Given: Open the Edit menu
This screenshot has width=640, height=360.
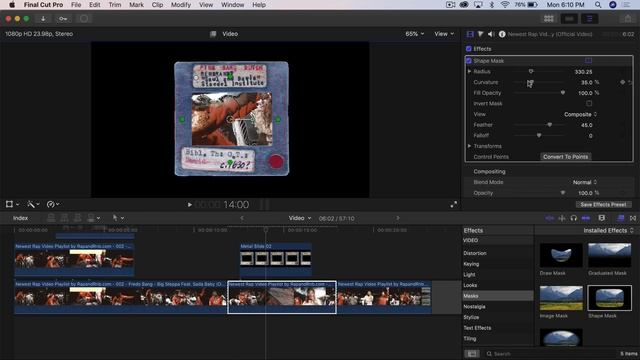Looking at the screenshot, I should (95, 5).
